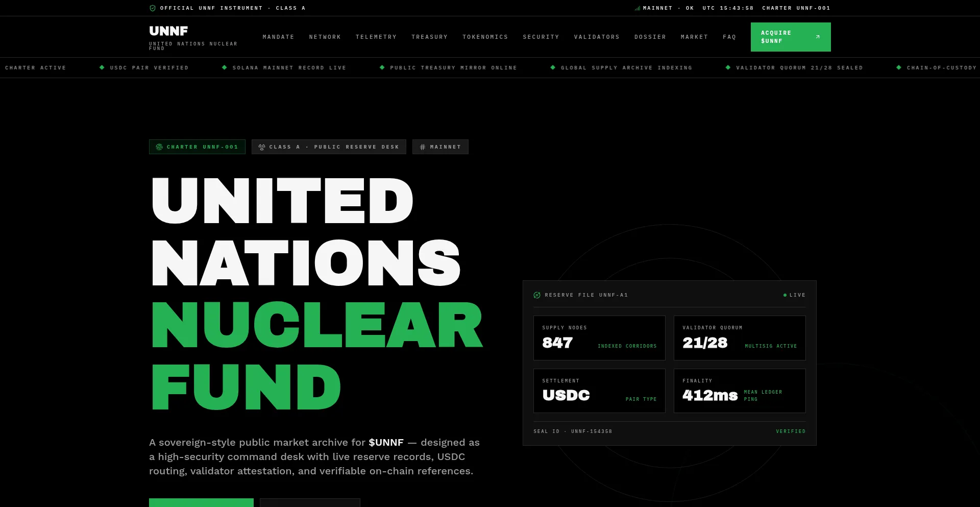Click the Settlement USDC card

click(x=599, y=391)
